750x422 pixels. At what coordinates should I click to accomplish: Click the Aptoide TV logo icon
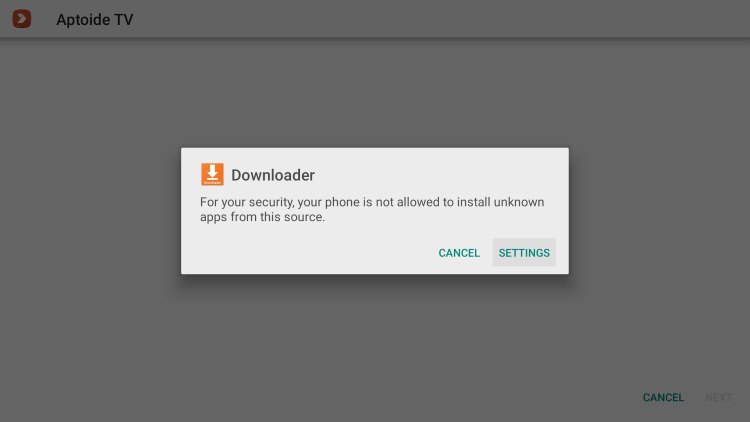click(x=22, y=19)
